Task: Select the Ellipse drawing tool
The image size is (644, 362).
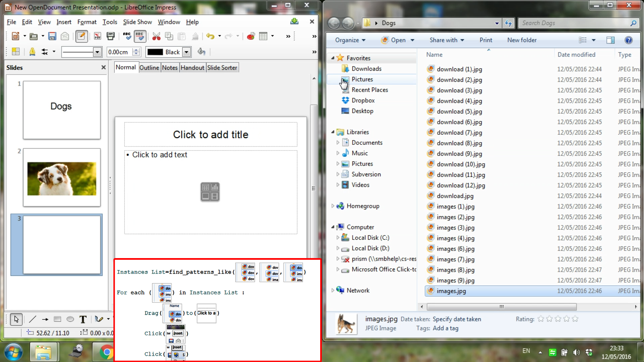Action: pyautogui.click(x=70, y=319)
